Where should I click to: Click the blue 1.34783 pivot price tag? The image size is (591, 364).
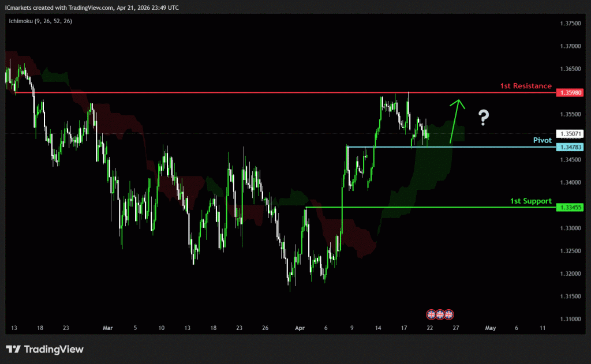pyautogui.click(x=570, y=147)
